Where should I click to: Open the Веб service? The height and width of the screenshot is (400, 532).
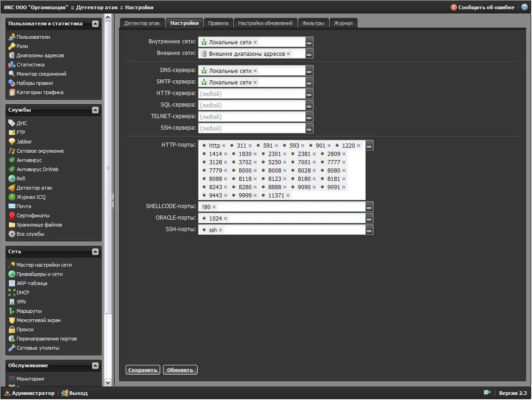[17, 178]
